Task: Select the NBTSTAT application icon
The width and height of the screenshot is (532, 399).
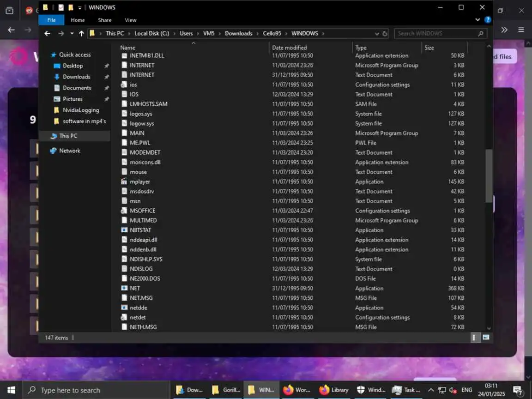Action: tap(124, 230)
